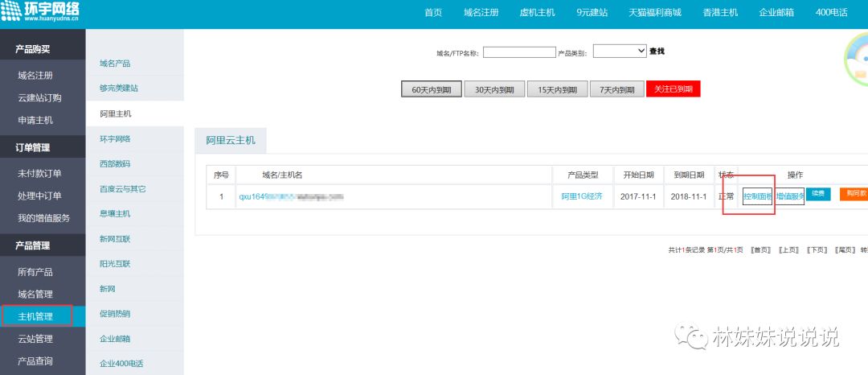Click the 域名/FTP名称 search input field

coord(519,52)
